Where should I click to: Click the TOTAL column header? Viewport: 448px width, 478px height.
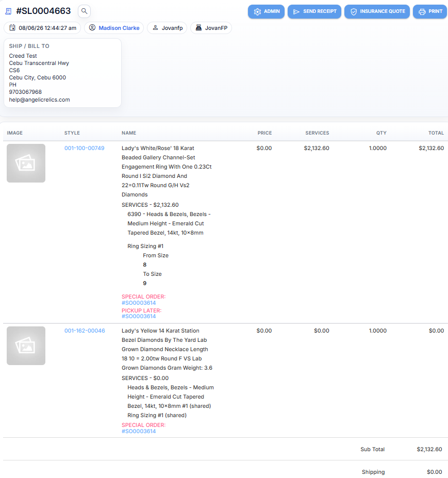(436, 133)
